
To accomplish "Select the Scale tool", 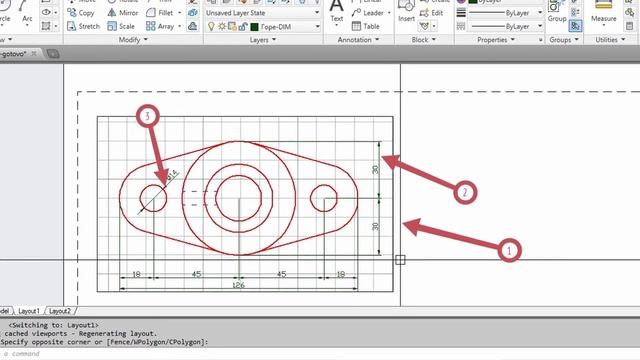I will click(121, 26).
